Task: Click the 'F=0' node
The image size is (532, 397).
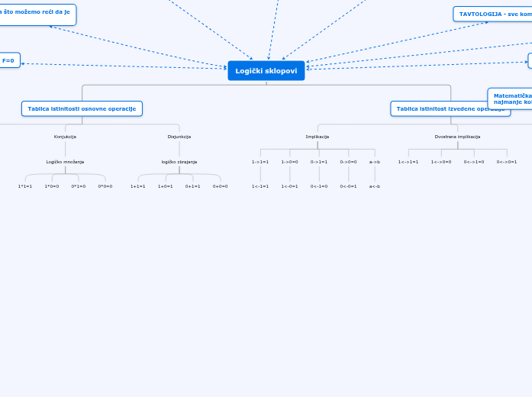Action: tap(9, 60)
